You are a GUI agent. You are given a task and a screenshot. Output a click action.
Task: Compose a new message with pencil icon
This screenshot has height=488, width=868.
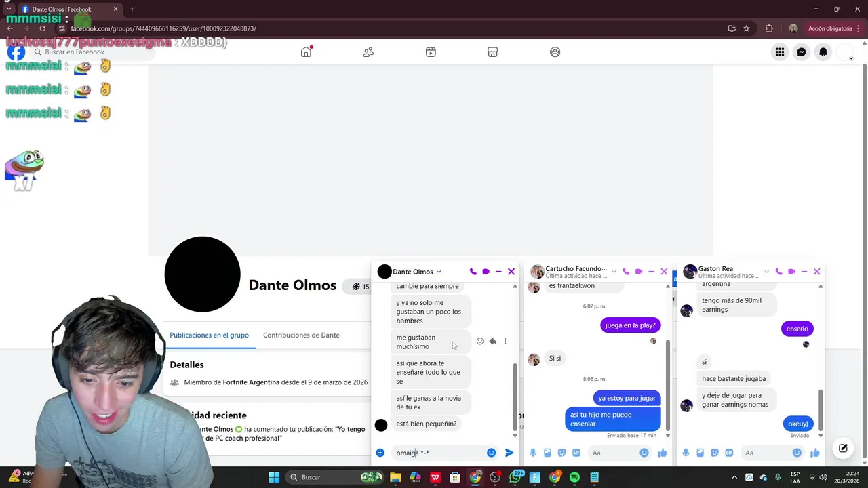tap(843, 448)
